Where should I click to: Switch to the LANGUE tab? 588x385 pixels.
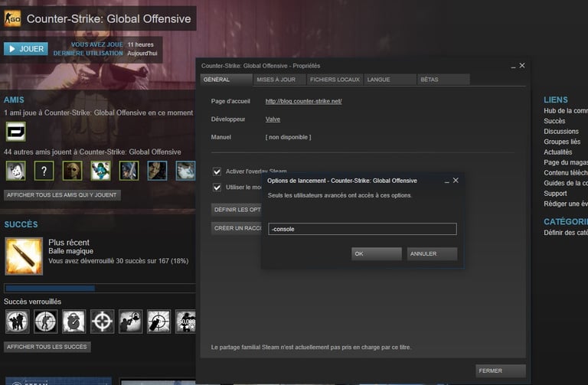pos(390,80)
